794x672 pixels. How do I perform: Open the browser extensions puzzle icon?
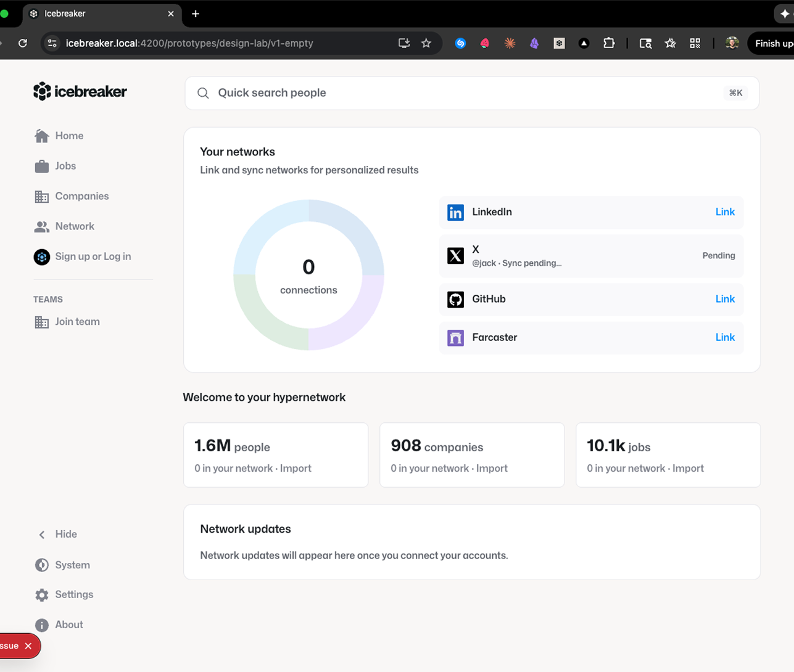click(x=609, y=43)
